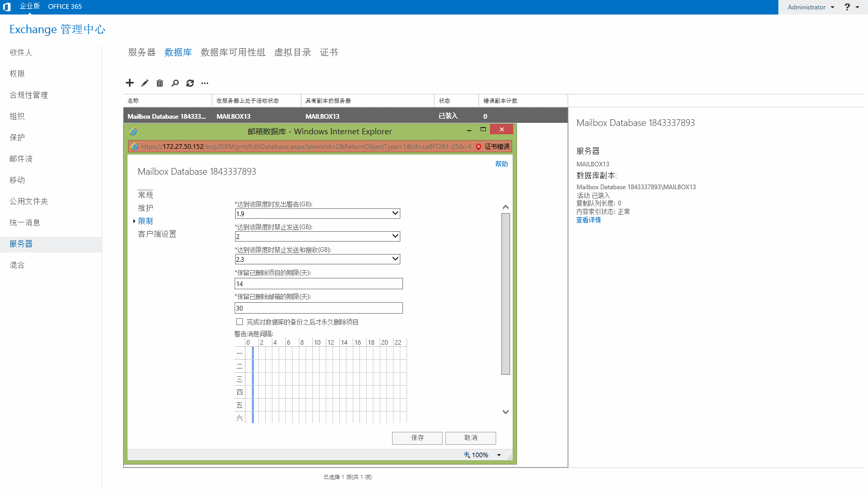This screenshot has width=868, height=493.
Task: Open Administrator account dropdown
Action: (x=811, y=7)
